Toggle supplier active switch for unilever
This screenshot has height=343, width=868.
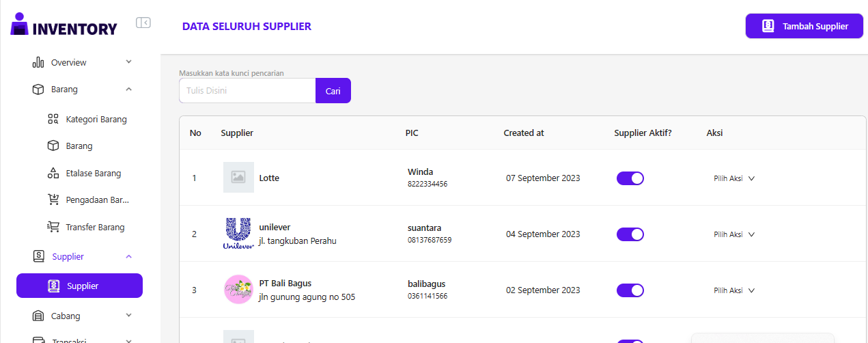630,234
